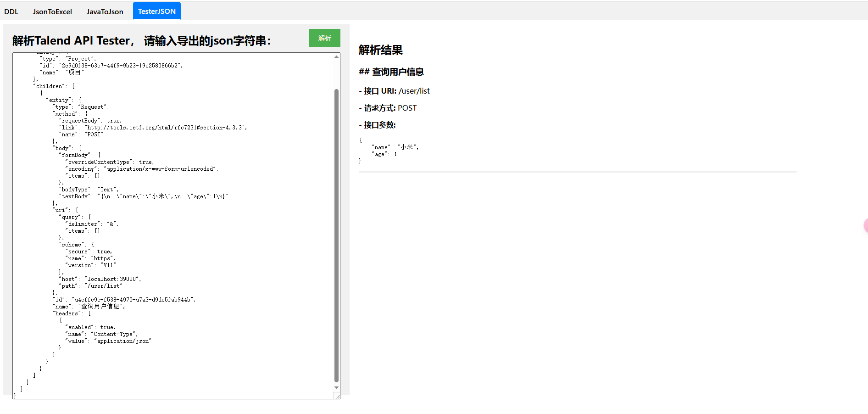
Task: Open the JsonToExcel tab
Action: click(52, 11)
